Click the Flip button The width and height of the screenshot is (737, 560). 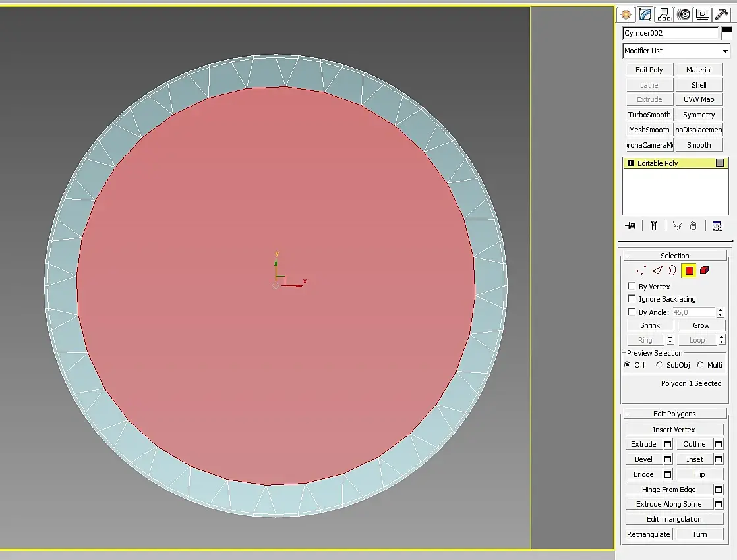tap(699, 474)
